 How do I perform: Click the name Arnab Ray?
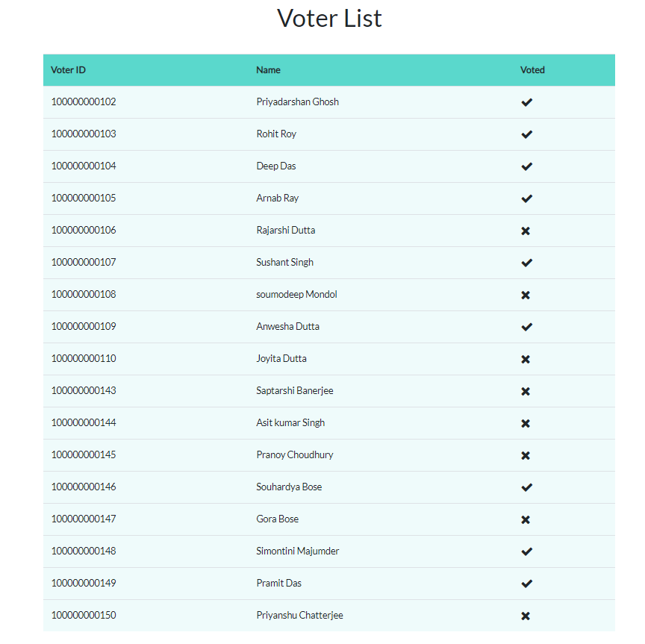277,198
